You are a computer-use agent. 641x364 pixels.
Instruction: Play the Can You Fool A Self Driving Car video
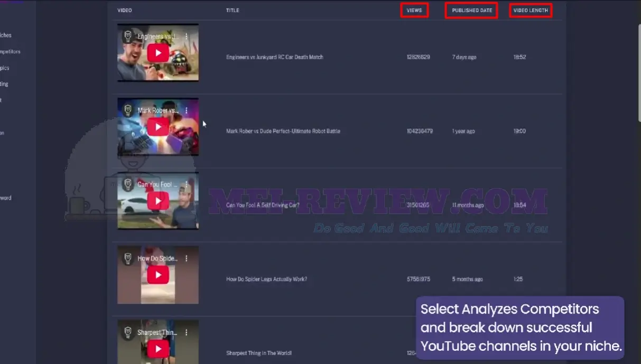point(158,201)
